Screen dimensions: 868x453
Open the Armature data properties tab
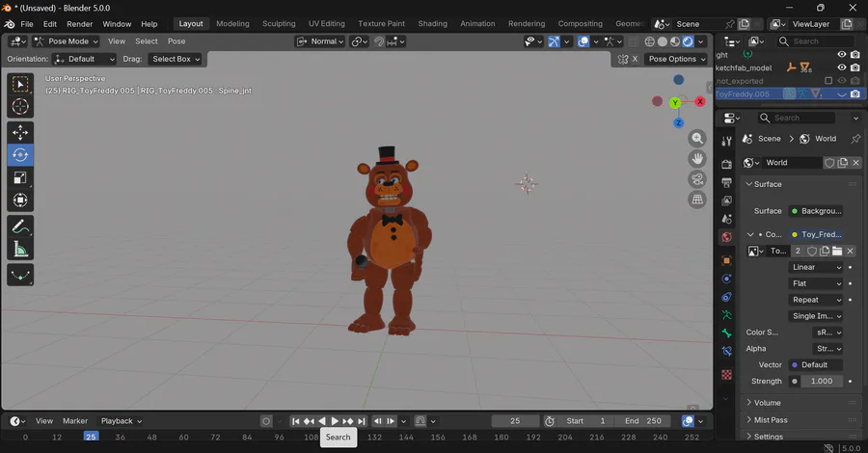tap(727, 315)
